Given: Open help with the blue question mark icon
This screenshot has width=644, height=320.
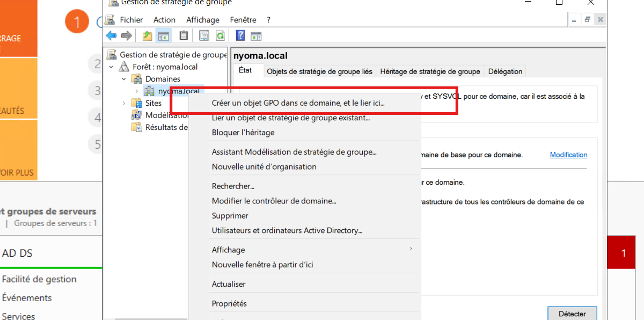Looking at the screenshot, I should click(x=240, y=36).
